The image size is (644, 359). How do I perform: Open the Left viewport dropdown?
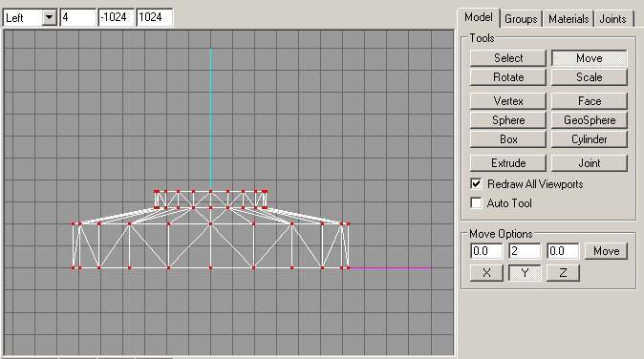(50, 17)
